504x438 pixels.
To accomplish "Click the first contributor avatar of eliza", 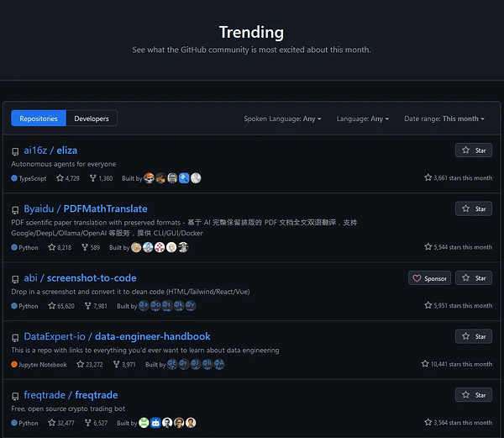I will coord(149,178).
